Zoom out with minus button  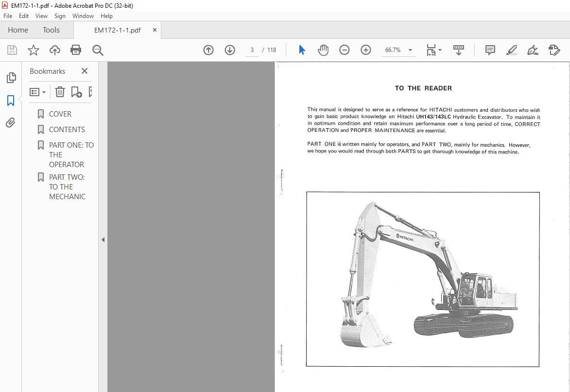tap(344, 50)
